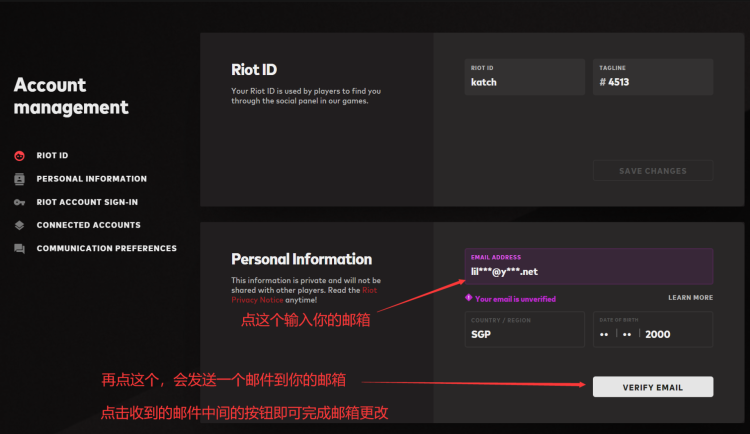This screenshot has width=750, height=434.
Task: Open COMMUNICATION PREFERENCES section
Action: tap(106, 249)
